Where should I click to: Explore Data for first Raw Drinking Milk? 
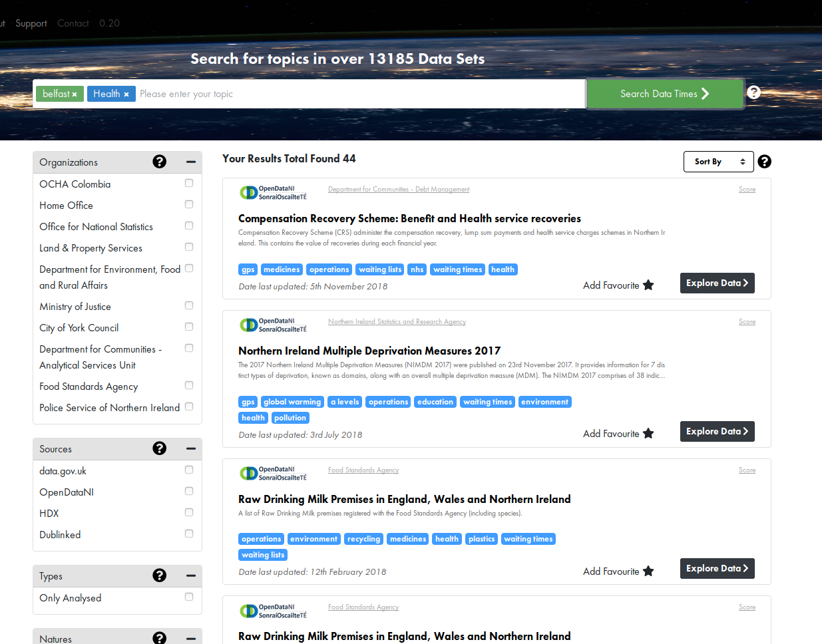717,569
